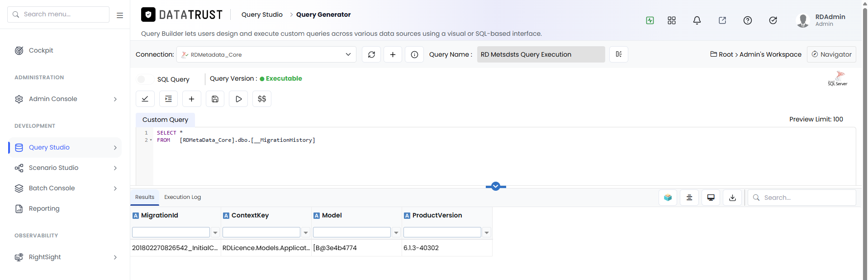This screenshot has height=280, width=868.
Task: Click the validate query checkmark button
Action: pyautogui.click(x=145, y=99)
